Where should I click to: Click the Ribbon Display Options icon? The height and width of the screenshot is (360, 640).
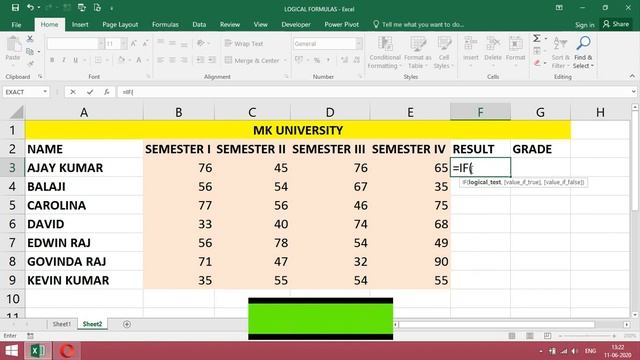tap(559, 8)
